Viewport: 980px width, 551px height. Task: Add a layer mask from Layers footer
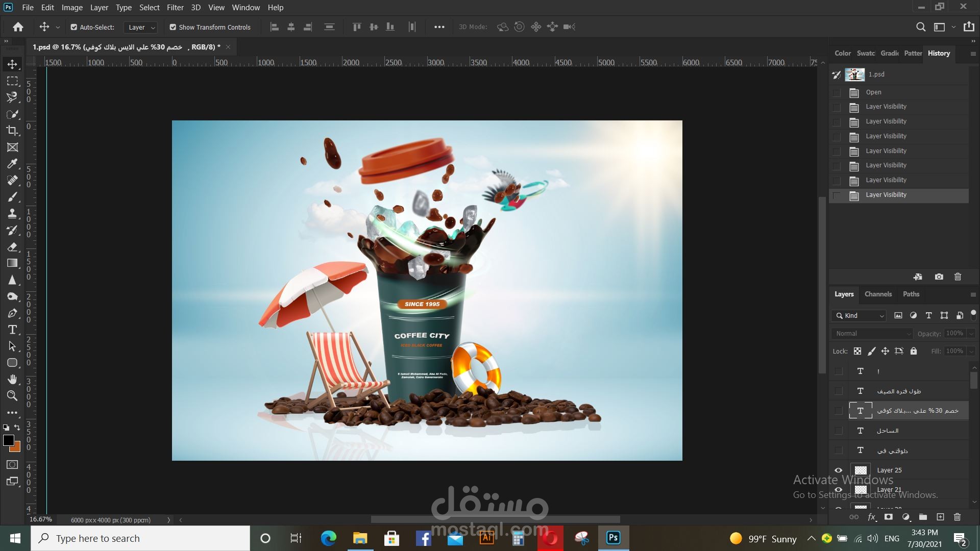click(x=889, y=517)
